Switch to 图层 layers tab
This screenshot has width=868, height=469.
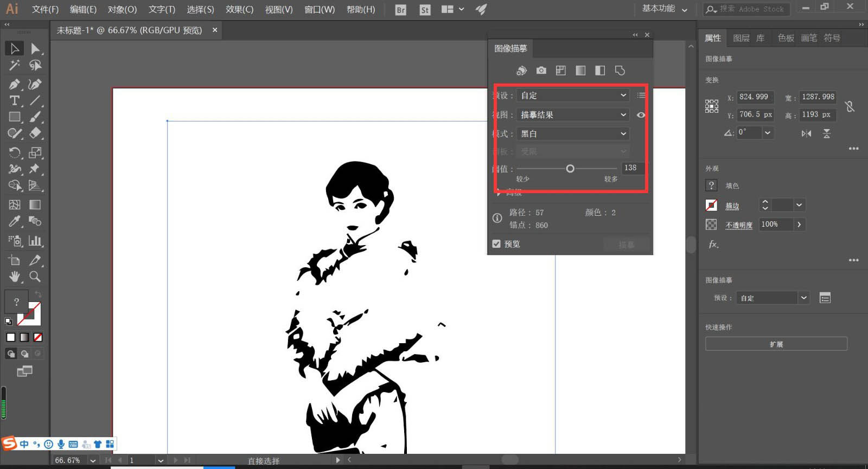741,38
